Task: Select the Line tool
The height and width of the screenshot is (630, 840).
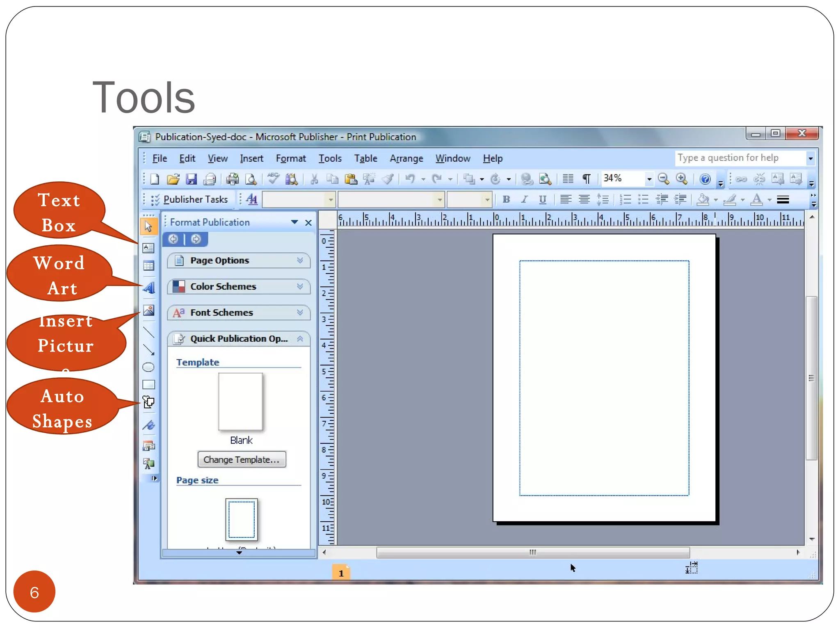Action: coord(148,332)
